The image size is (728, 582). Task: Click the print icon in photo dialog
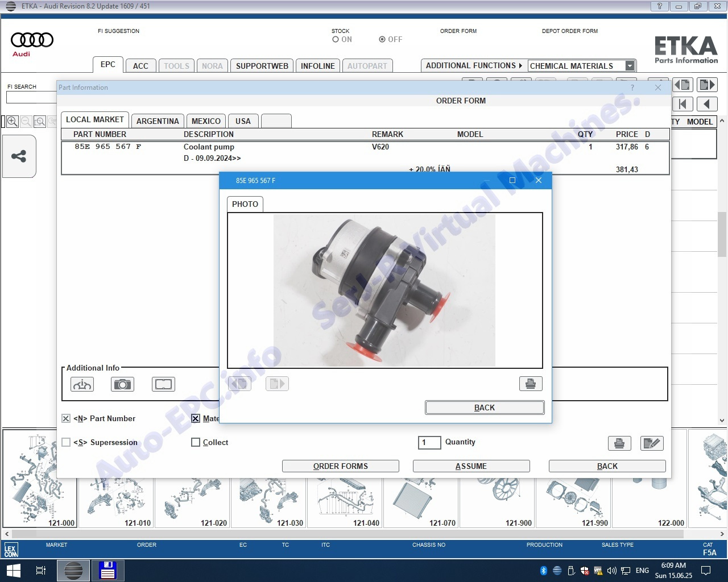pyautogui.click(x=530, y=384)
